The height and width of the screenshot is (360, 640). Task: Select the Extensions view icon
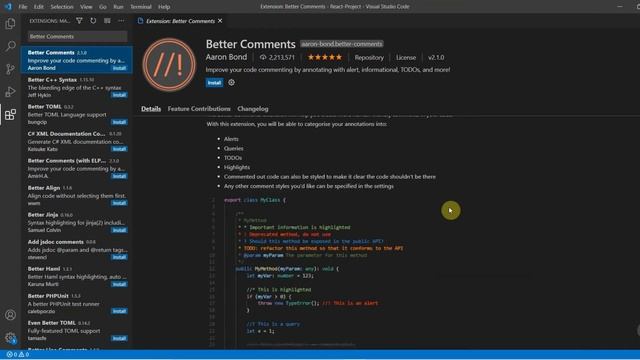tap(10, 115)
